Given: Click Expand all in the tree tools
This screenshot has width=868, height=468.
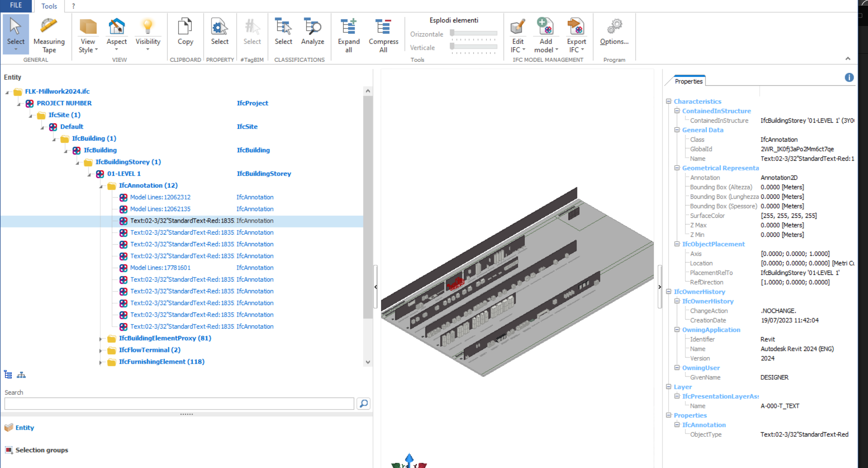Looking at the screenshot, I should [x=348, y=35].
